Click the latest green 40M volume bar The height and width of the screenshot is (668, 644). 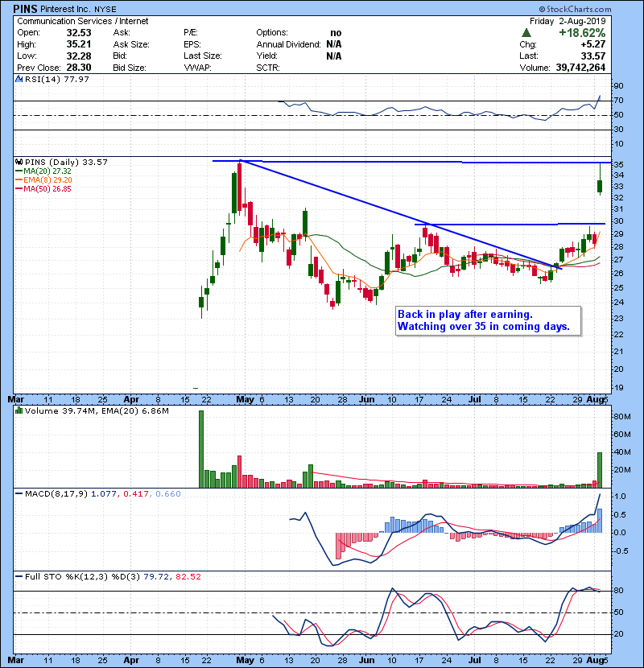point(600,470)
